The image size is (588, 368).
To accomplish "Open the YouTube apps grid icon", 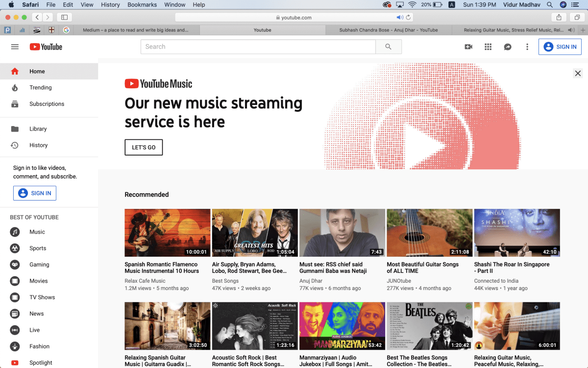I will (488, 47).
